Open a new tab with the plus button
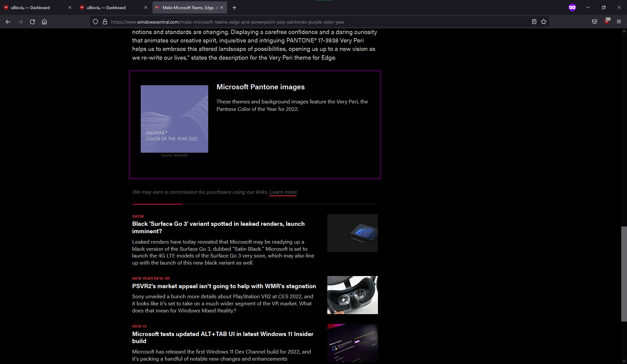The height and width of the screenshot is (364, 627). coord(234,7)
